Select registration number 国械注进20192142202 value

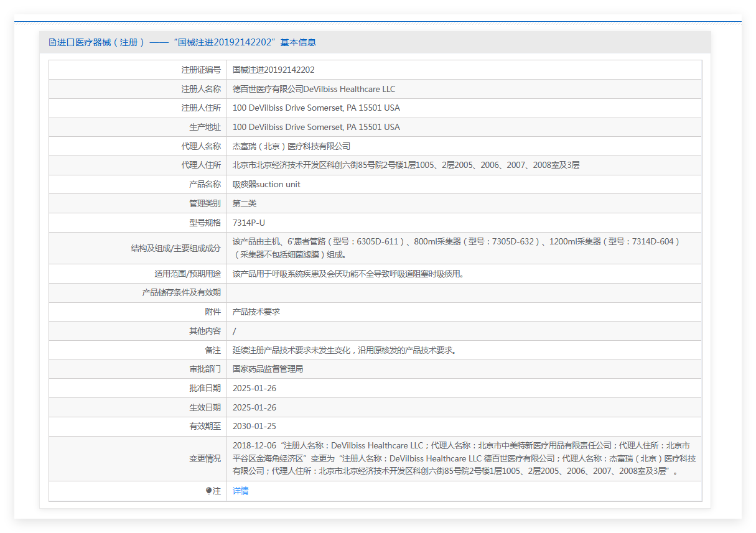click(274, 70)
